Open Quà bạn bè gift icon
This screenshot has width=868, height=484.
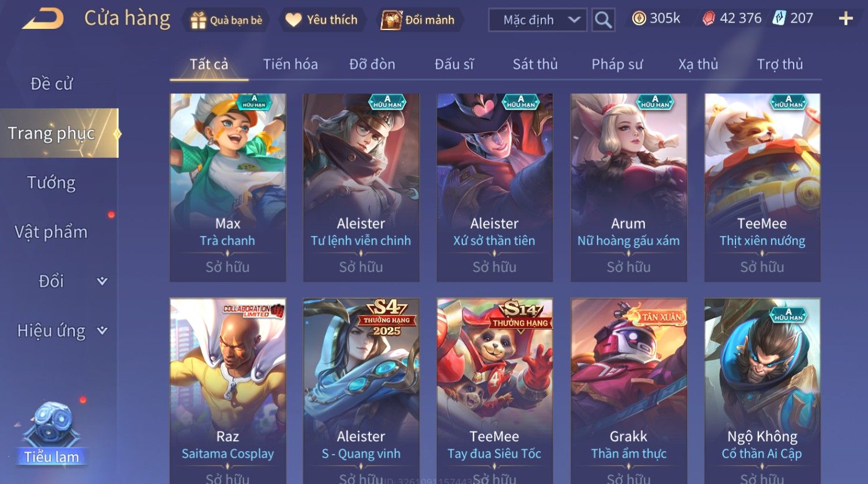[198, 20]
